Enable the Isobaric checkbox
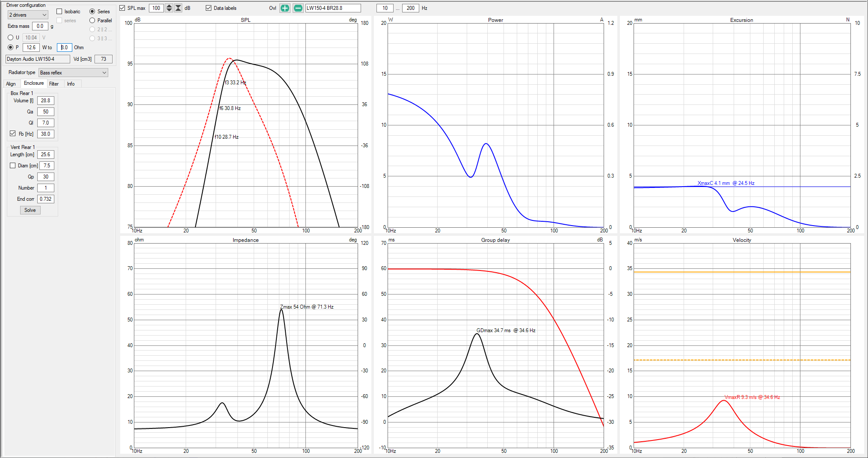 coord(59,12)
